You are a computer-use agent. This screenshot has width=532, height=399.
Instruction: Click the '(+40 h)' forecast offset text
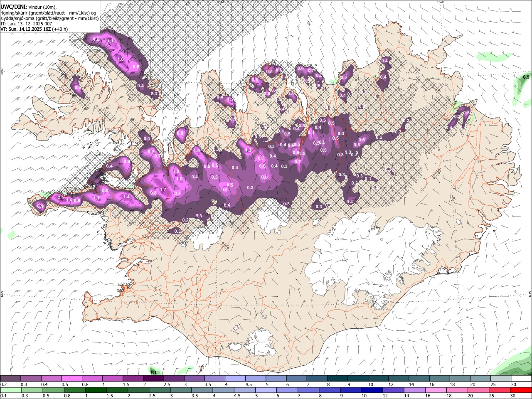[x=60, y=29]
